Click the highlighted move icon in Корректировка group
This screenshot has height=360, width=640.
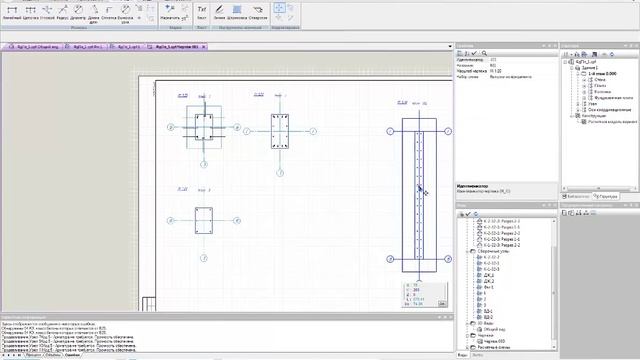279,8
